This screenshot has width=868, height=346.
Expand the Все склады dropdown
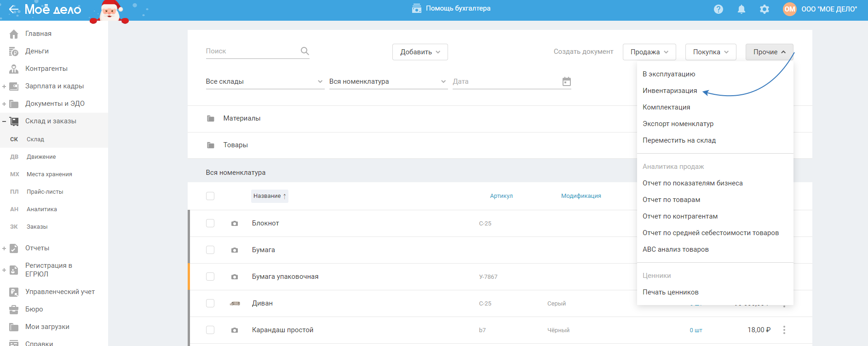[x=264, y=81]
